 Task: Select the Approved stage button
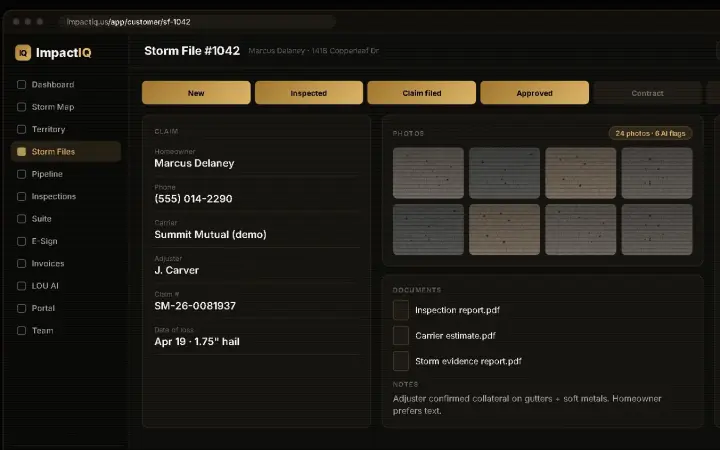pyautogui.click(x=534, y=93)
